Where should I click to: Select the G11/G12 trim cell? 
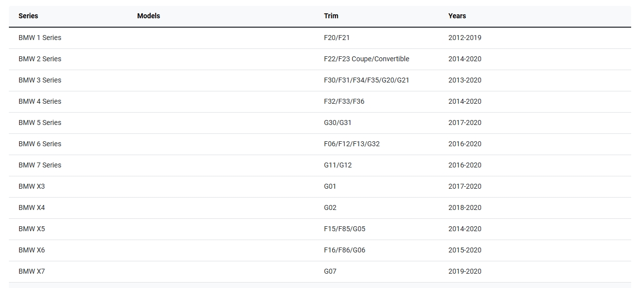coord(337,165)
